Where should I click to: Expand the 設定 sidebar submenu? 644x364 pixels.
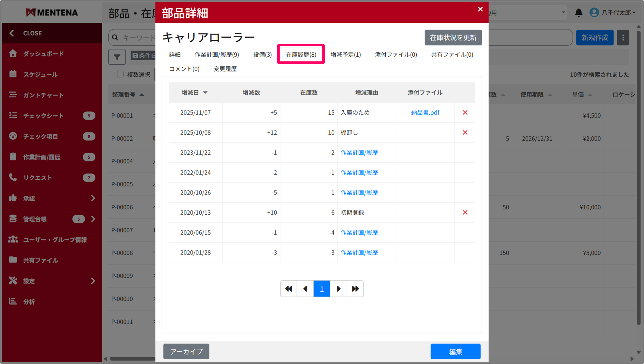click(x=93, y=281)
